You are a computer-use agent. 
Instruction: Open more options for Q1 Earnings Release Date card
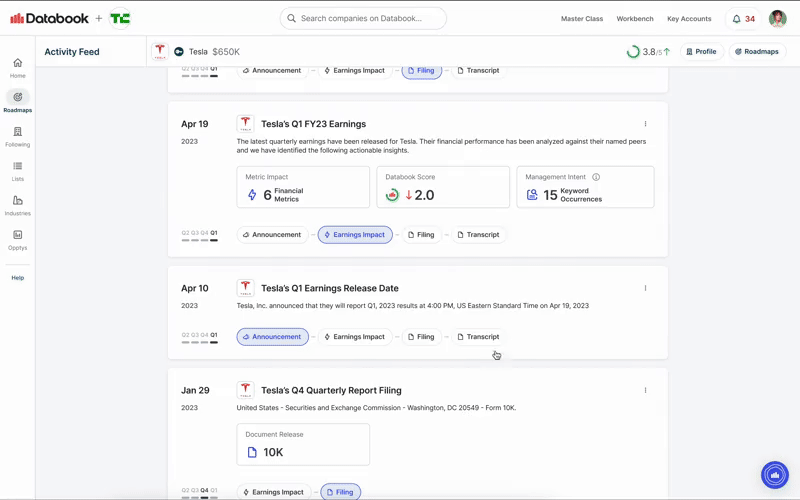[645, 288]
